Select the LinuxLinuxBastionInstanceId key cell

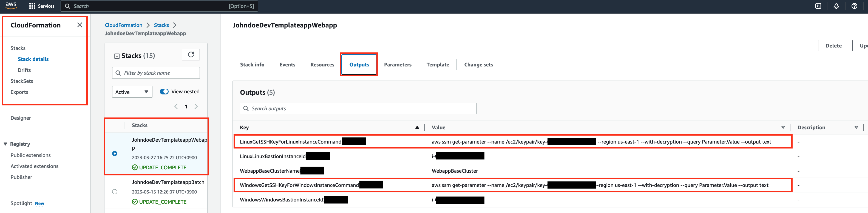coord(273,156)
